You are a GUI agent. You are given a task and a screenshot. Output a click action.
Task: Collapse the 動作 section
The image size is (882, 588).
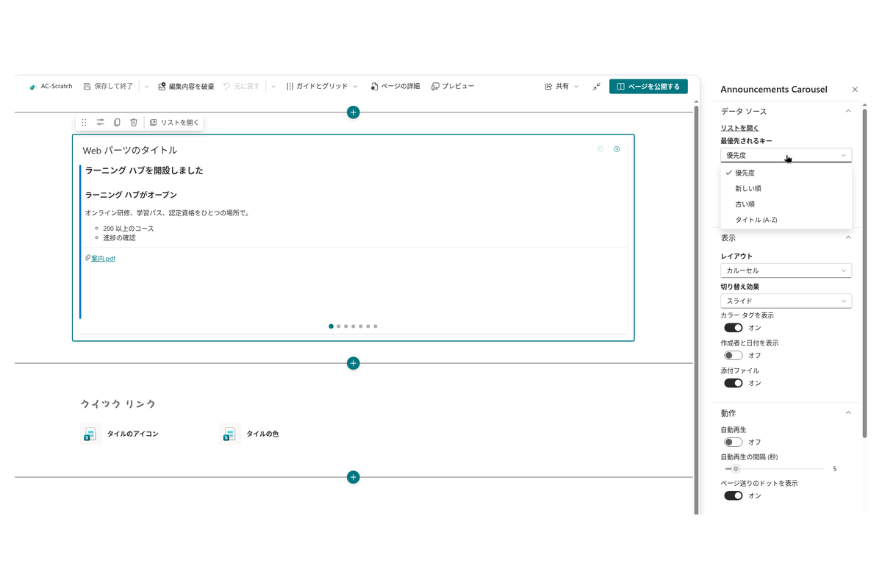[848, 413]
